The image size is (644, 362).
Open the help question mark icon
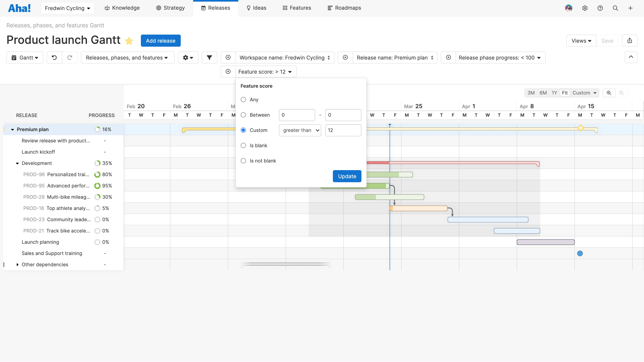[600, 8]
